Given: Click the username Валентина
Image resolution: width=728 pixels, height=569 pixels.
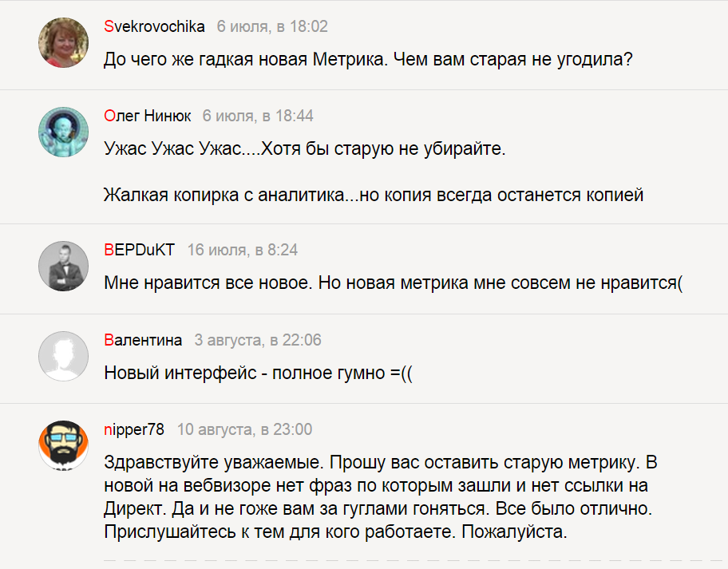Looking at the screenshot, I should pos(142,339).
